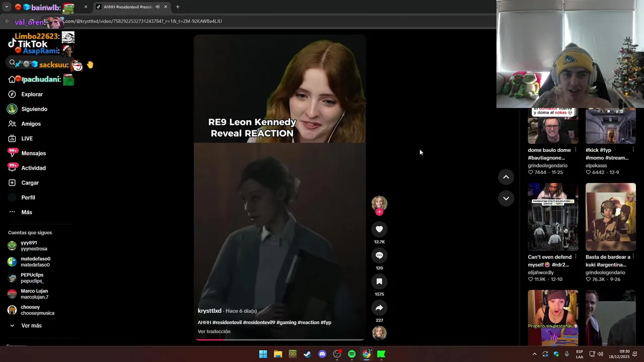Switch to Chrome in the taskbar
The image size is (644, 362).
tap(367, 354)
